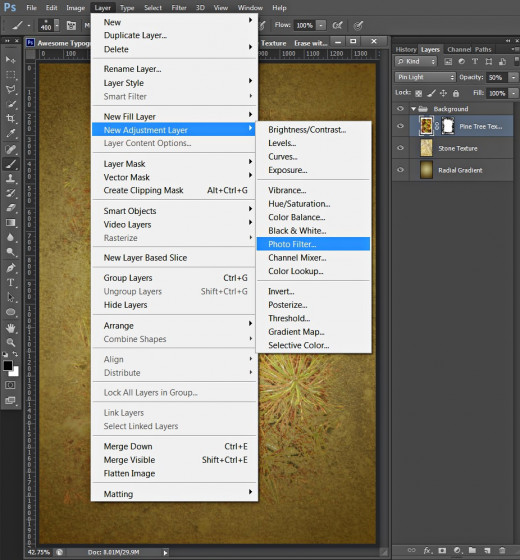
Task: Click the Pine Tree Texture layer mask thumbnail
Action: 448,126
